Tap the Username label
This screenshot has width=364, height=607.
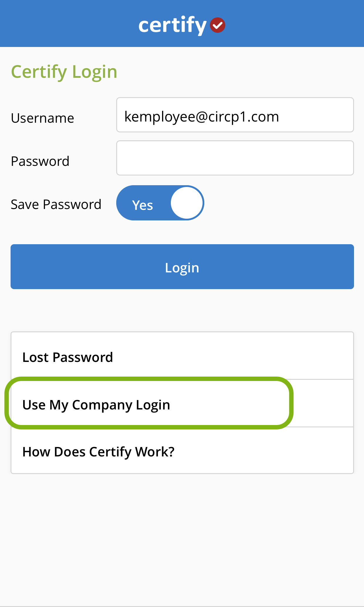[x=43, y=118]
